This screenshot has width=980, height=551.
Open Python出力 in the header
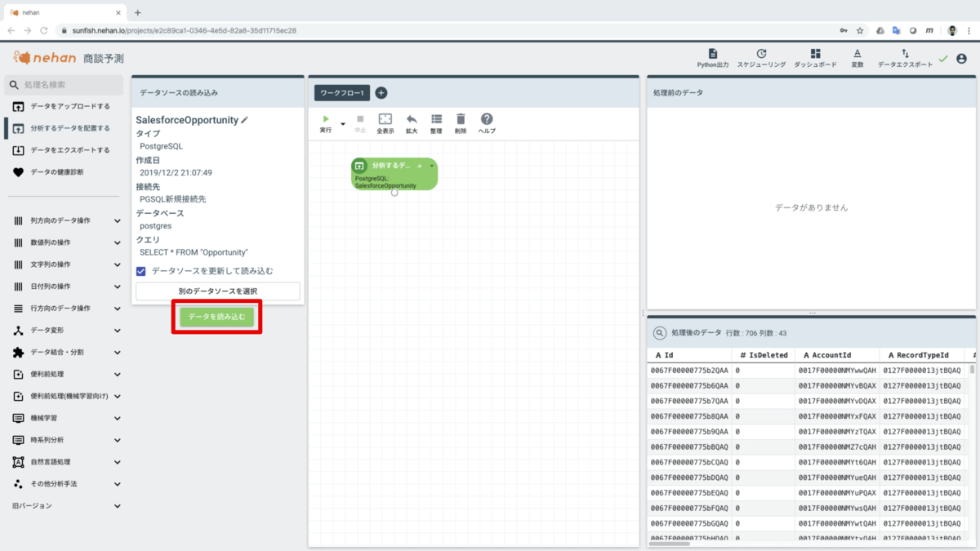(713, 58)
